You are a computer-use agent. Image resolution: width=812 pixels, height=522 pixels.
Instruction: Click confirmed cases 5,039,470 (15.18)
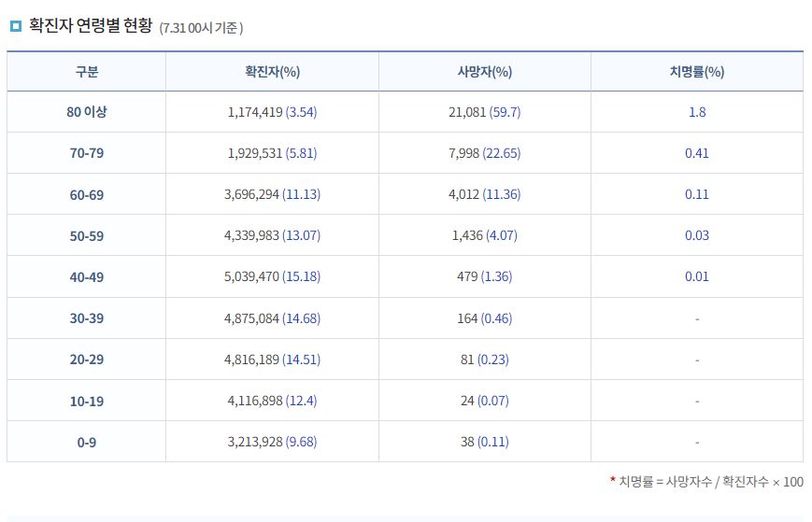(x=273, y=276)
